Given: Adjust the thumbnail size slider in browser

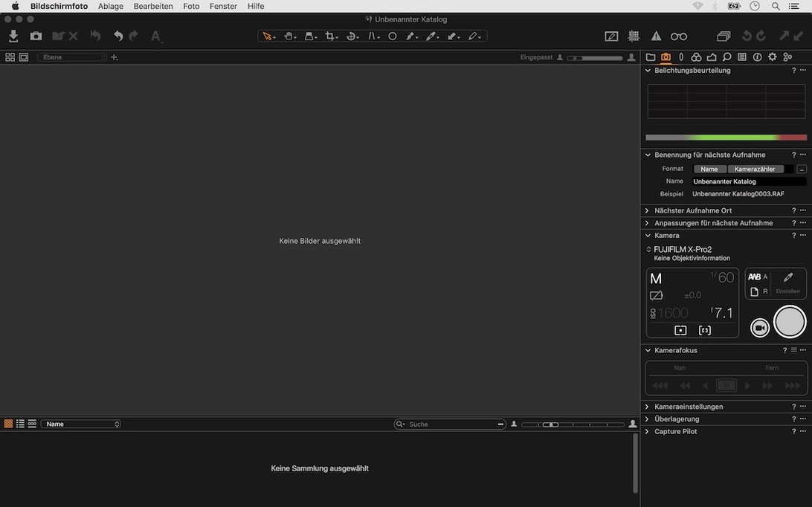Looking at the screenshot, I should click(550, 424).
